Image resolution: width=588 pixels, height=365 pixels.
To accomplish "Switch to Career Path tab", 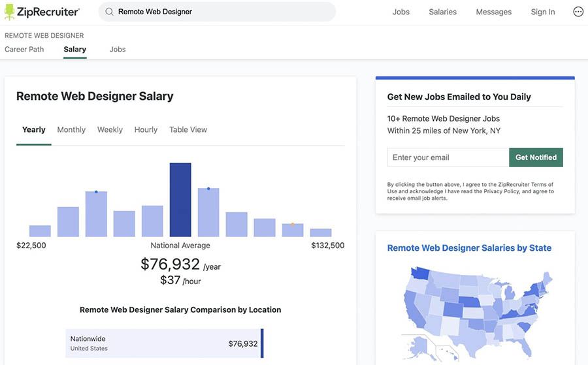I will coord(24,50).
